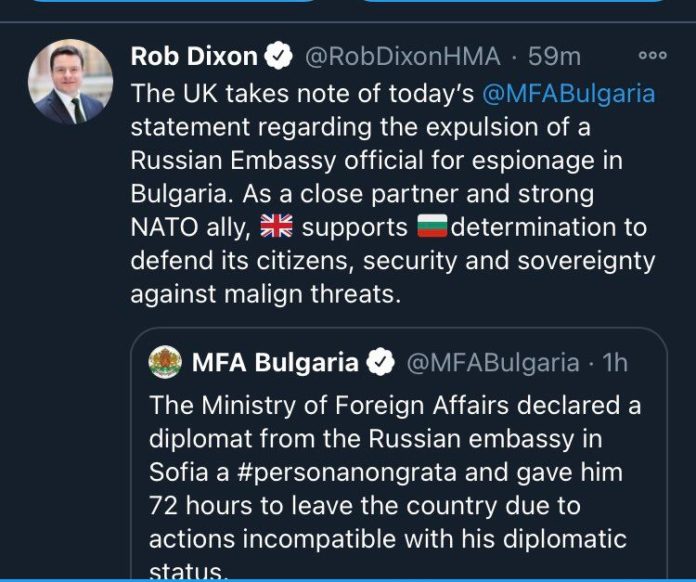Click verified badge next to Rob Dixon
The image size is (696, 582).
280,58
